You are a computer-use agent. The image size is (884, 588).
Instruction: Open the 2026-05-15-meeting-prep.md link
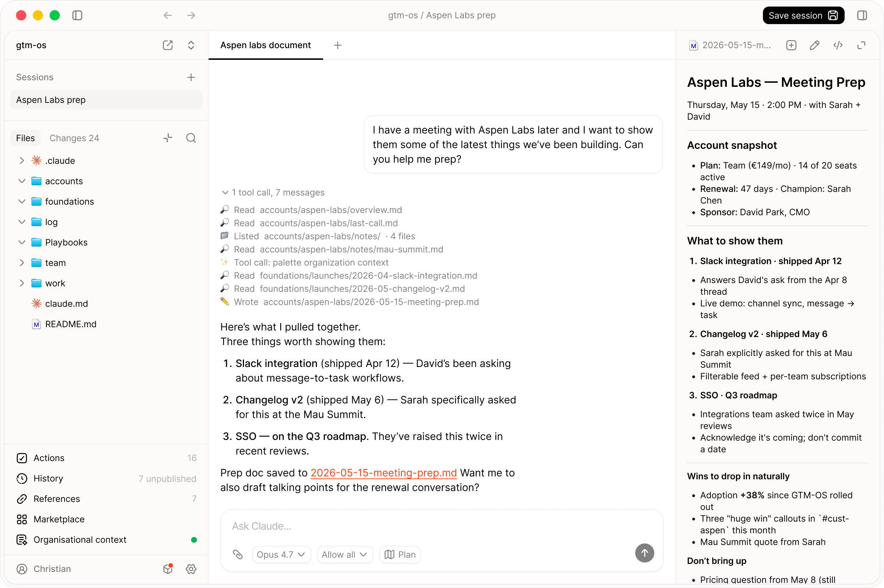tap(384, 472)
